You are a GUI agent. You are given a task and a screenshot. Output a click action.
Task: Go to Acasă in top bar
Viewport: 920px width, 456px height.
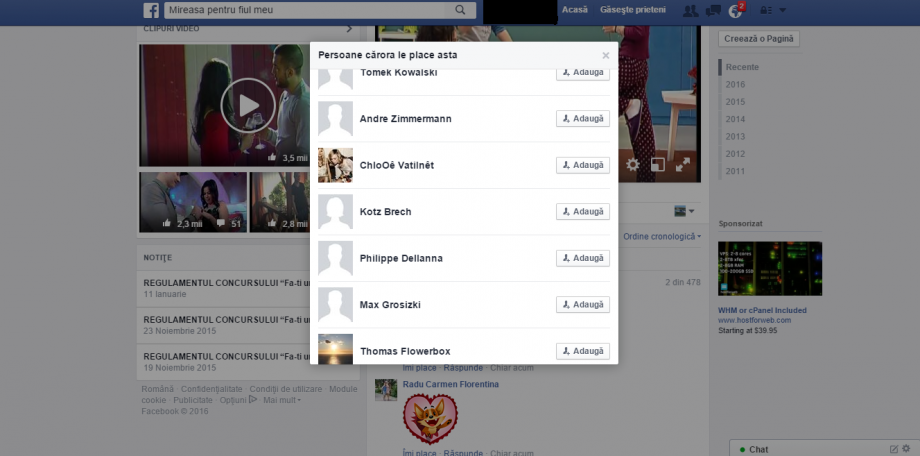point(574,10)
